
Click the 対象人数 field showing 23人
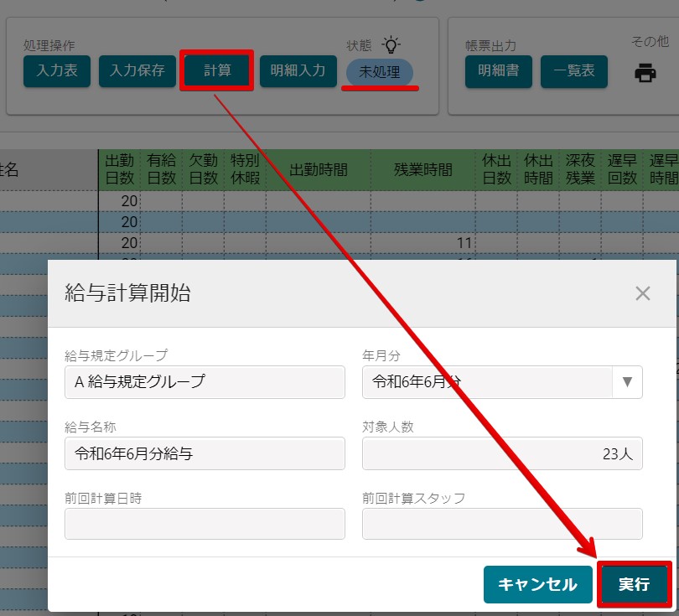(502, 453)
